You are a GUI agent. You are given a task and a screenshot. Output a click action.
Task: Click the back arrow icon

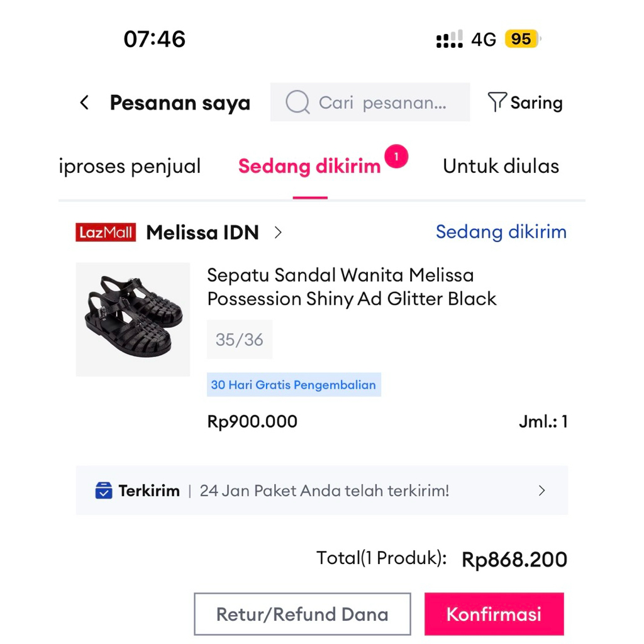pyautogui.click(x=85, y=103)
